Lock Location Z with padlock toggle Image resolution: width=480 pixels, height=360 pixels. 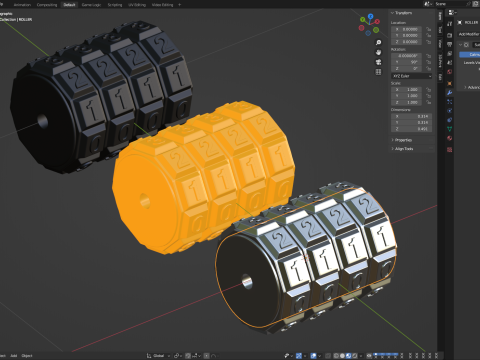point(428,42)
